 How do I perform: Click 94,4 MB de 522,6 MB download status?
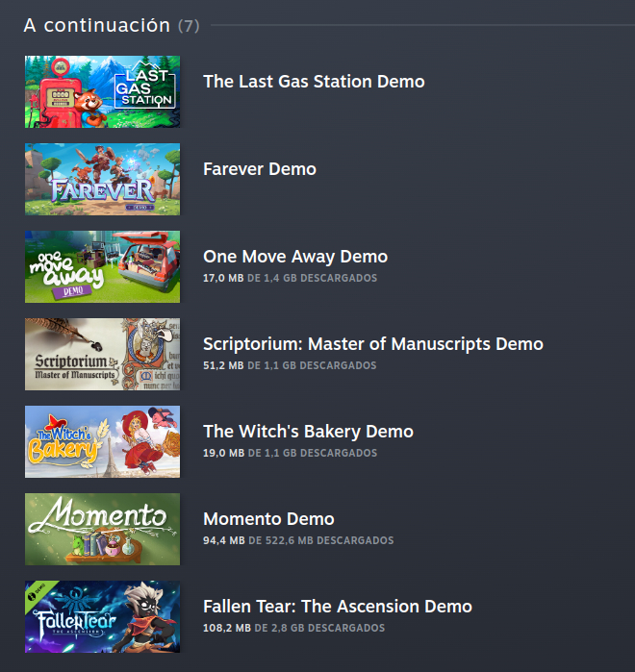tap(298, 540)
